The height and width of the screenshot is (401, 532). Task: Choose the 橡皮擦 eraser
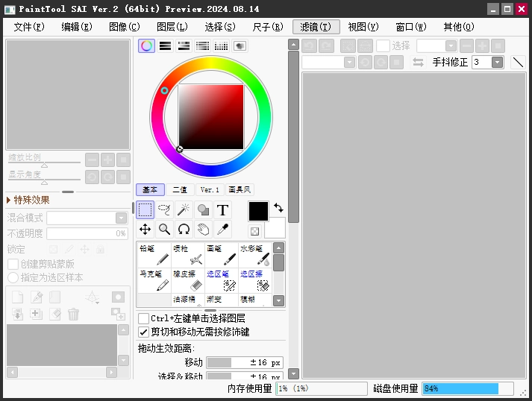click(x=188, y=281)
